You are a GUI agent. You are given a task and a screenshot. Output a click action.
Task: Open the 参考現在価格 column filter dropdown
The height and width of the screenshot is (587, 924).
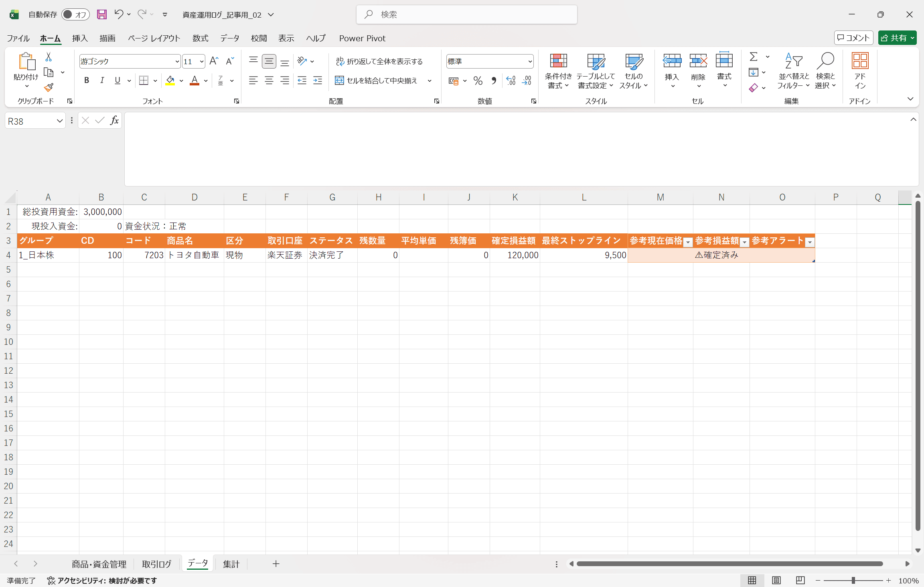[688, 242]
